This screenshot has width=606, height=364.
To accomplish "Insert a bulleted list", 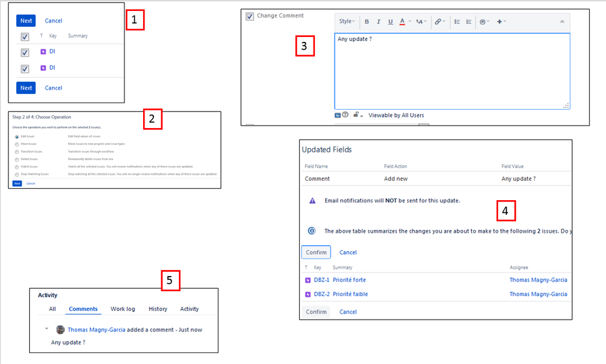I will click(x=457, y=22).
